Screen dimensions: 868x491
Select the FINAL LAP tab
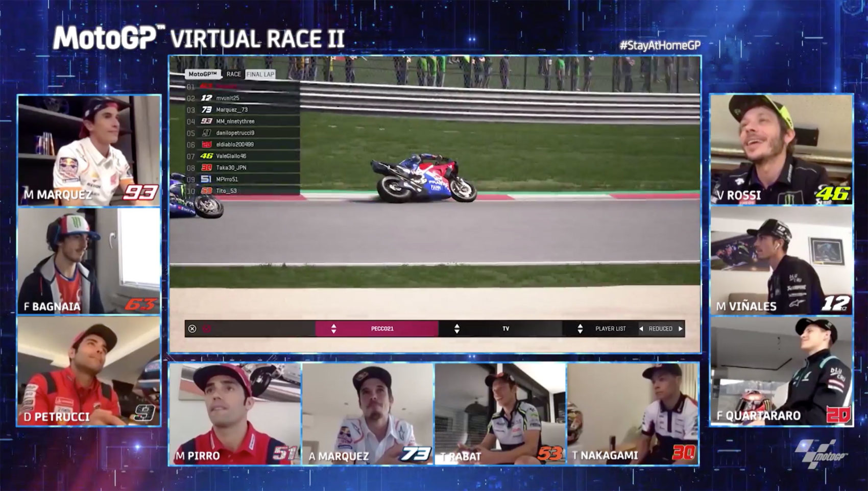[x=260, y=75]
